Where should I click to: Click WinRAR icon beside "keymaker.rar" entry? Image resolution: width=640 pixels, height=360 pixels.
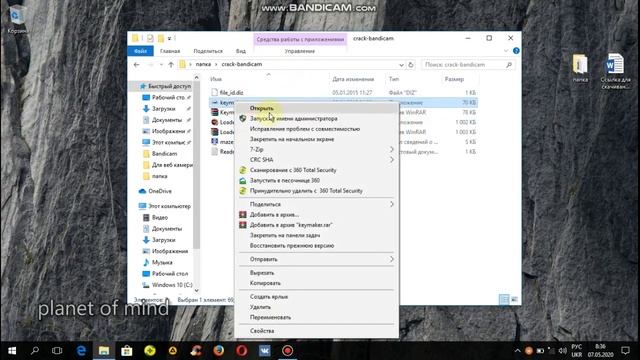243,225
